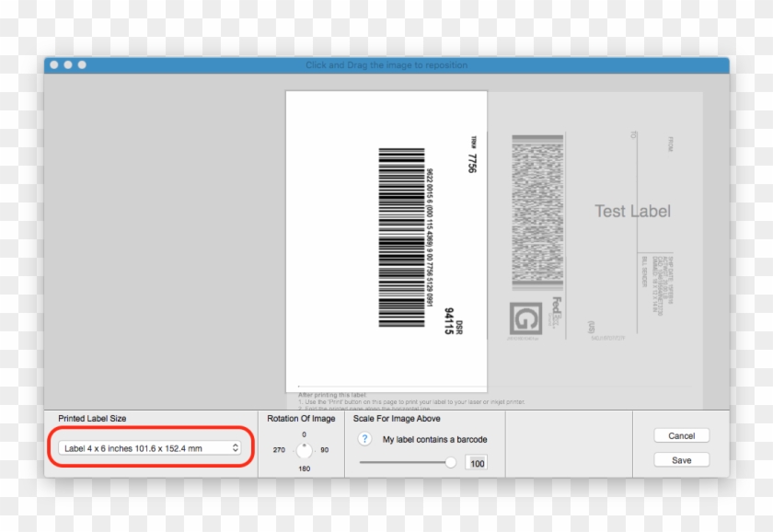
Task: Click the G ground icon on label
Action: tap(525, 318)
